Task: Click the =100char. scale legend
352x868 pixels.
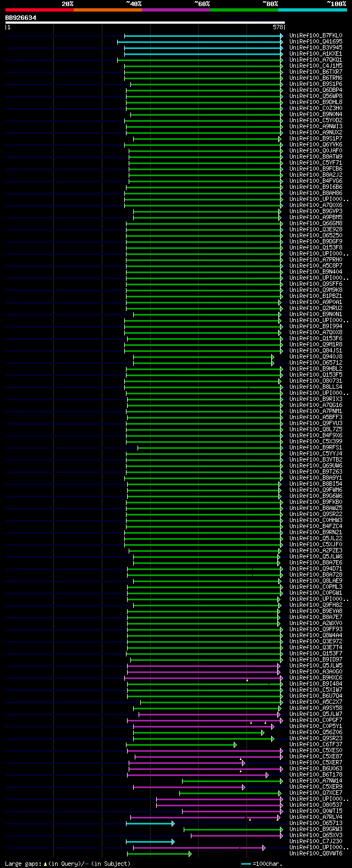Action: [262, 864]
